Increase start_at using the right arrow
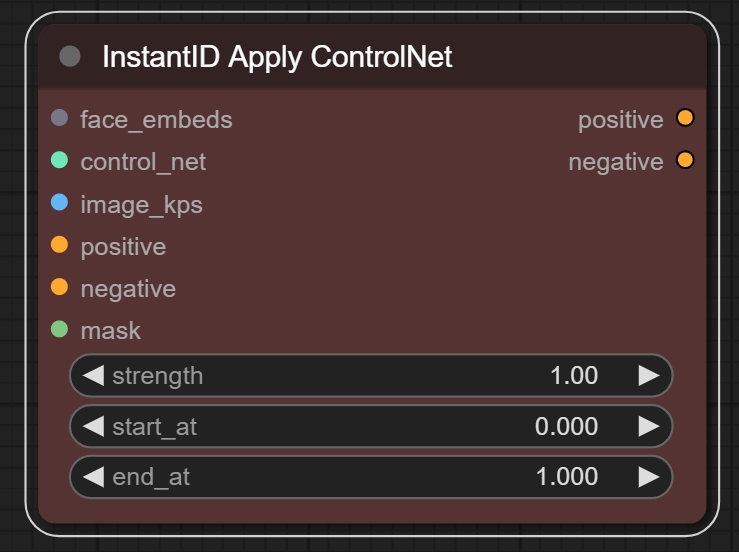Screen dimensions: 739x552 (649, 427)
